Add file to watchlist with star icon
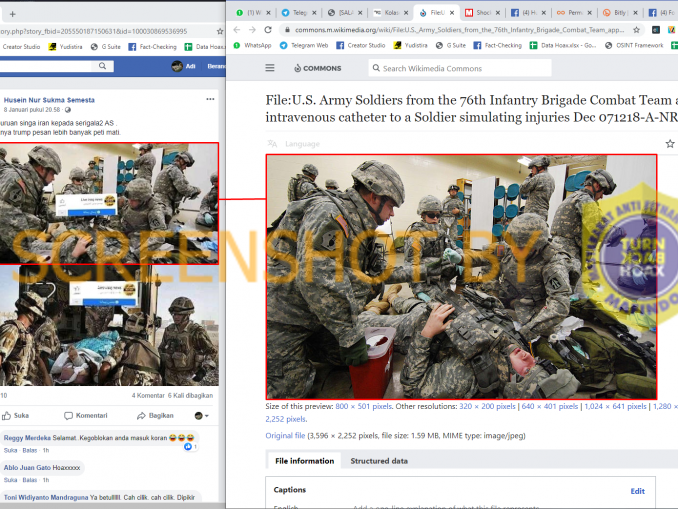The width and height of the screenshot is (678, 509). click(670, 144)
